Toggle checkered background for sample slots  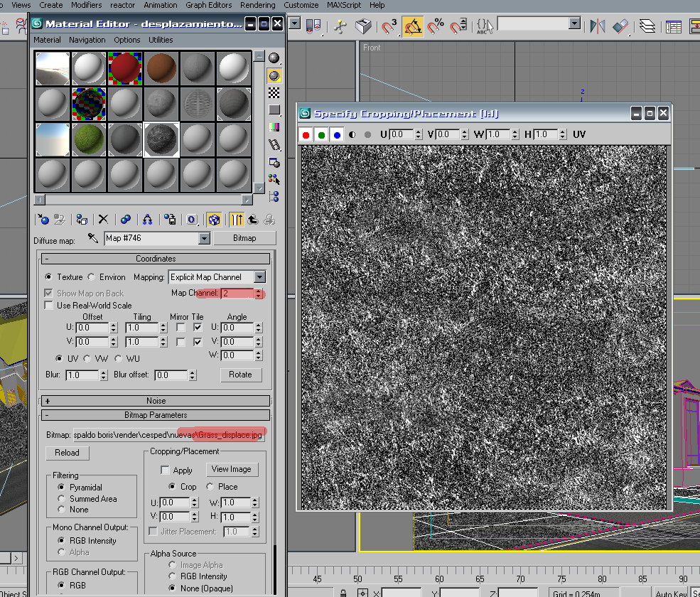[x=274, y=93]
